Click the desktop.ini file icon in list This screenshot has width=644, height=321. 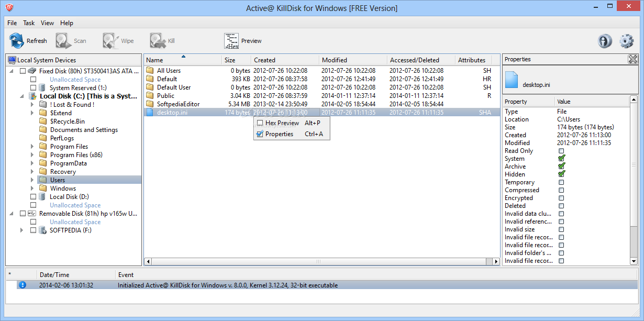[x=150, y=112]
